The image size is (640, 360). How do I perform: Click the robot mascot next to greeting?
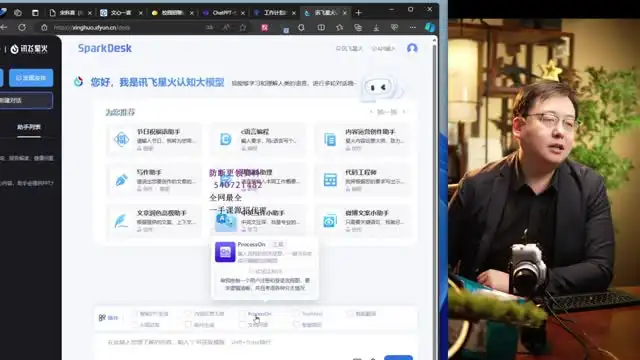tap(379, 87)
